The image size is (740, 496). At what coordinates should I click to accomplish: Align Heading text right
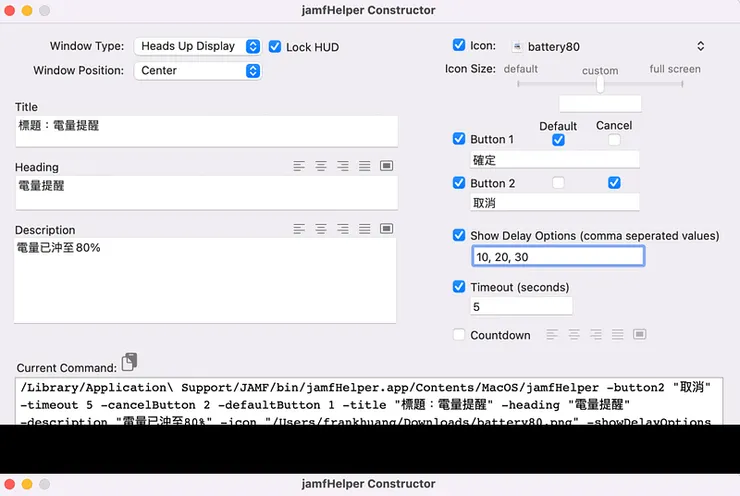343,166
